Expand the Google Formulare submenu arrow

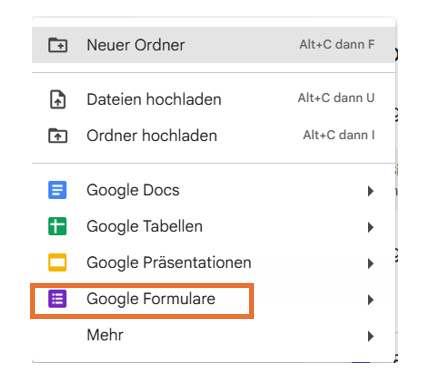click(370, 300)
